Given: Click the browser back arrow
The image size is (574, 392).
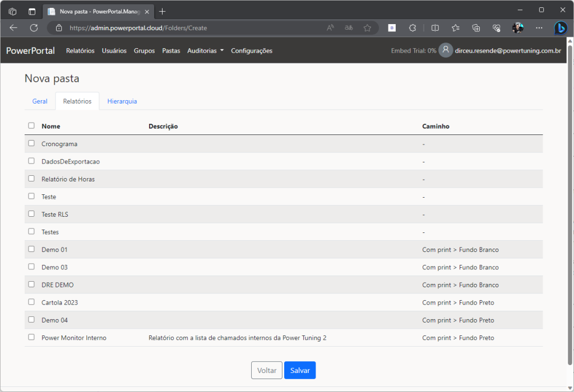Looking at the screenshot, I should (13, 27).
